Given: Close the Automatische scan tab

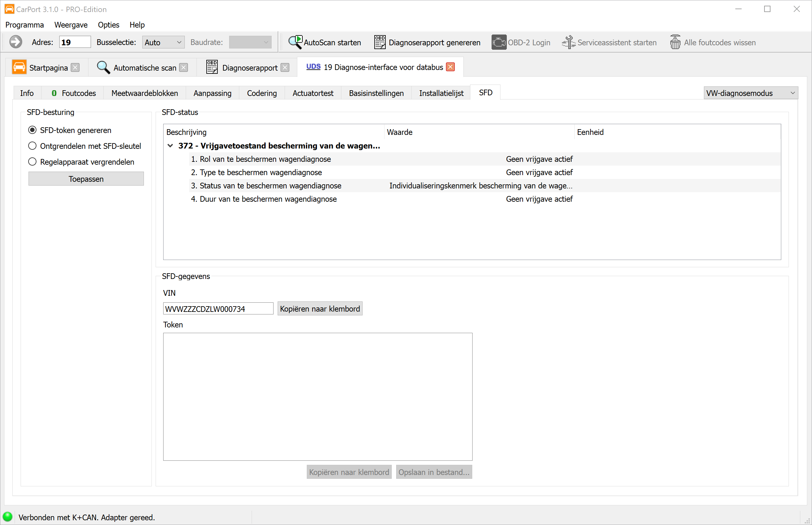Looking at the screenshot, I should (184, 67).
